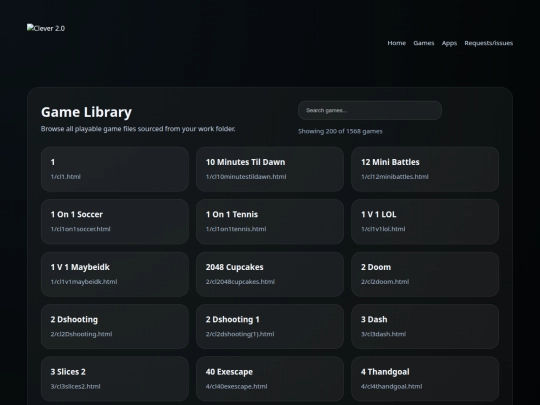Viewport: 540px width, 405px height.
Task: Click path text 4/cl4thandgoal.html
Action: (x=392, y=386)
